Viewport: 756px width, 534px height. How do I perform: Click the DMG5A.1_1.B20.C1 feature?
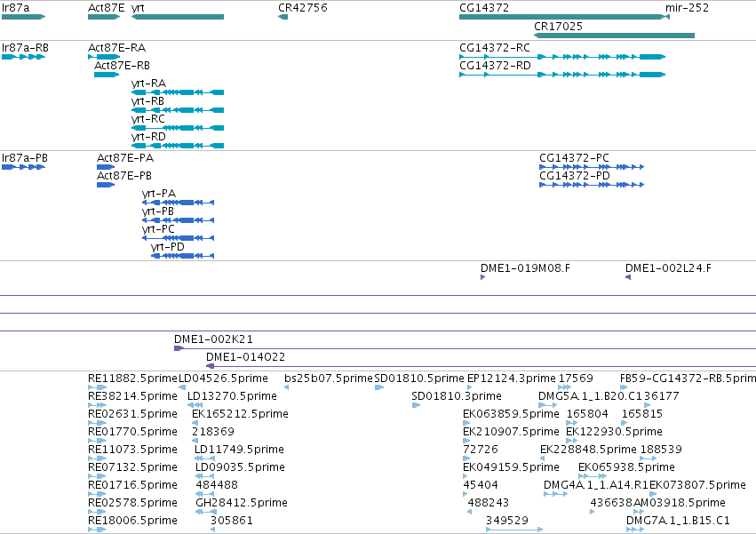coord(548,405)
